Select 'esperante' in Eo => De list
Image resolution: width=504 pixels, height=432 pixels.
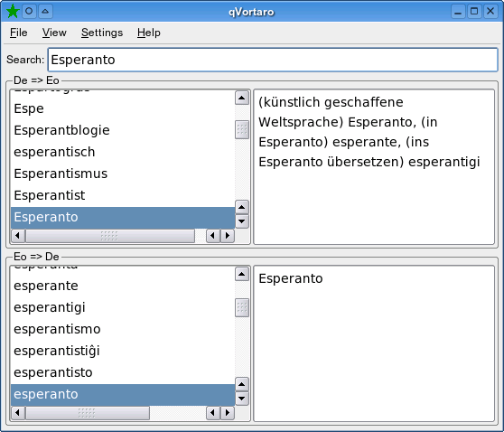point(123,286)
